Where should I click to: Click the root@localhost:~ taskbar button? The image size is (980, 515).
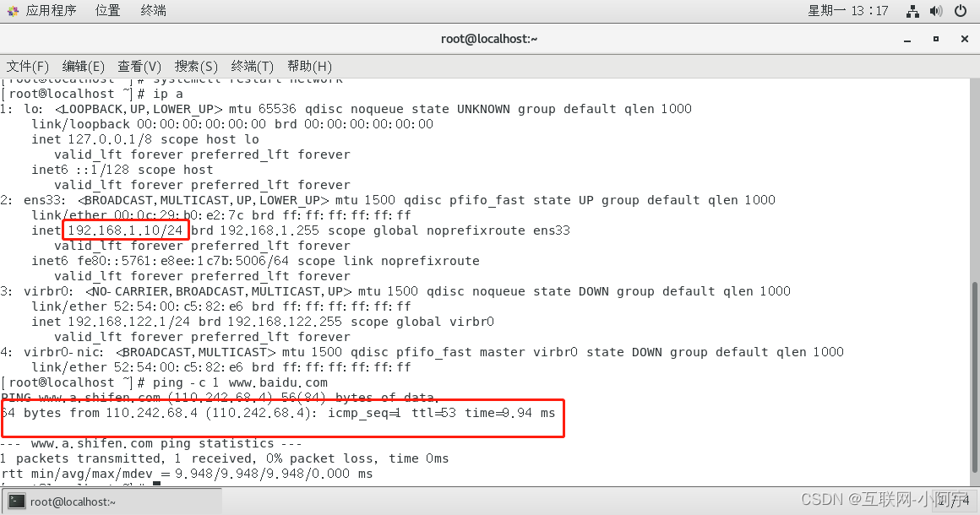coord(112,501)
